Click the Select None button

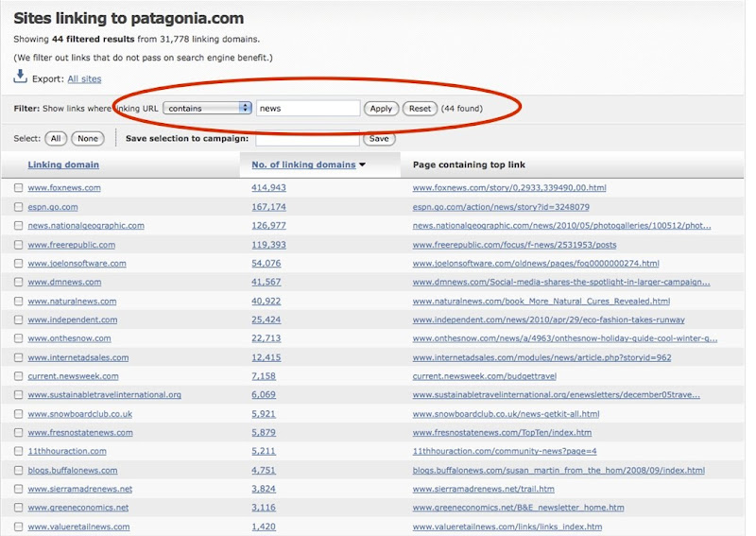(88, 138)
